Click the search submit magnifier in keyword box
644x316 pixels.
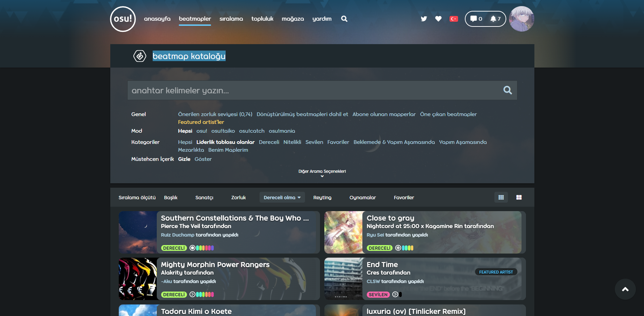tap(508, 90)
